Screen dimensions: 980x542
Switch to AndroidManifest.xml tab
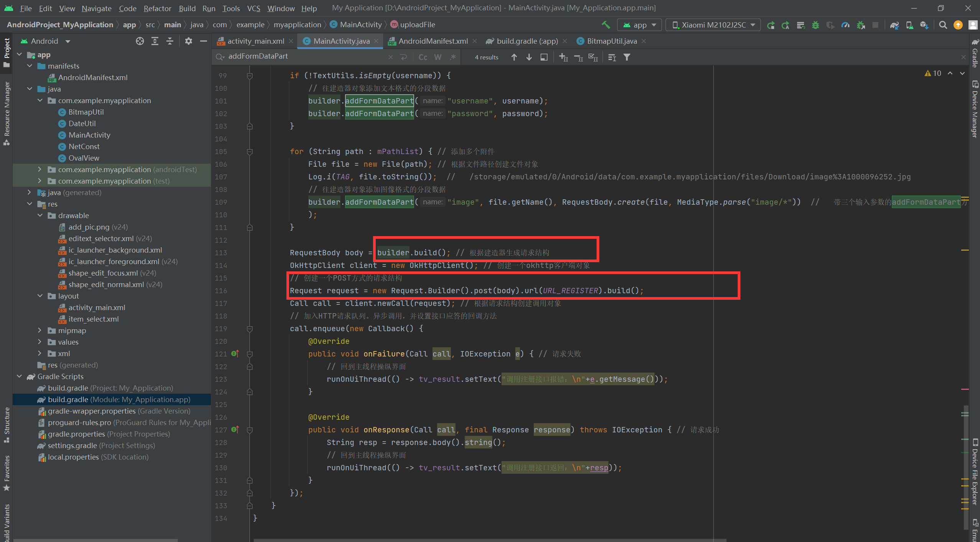[x=432, y=41]
